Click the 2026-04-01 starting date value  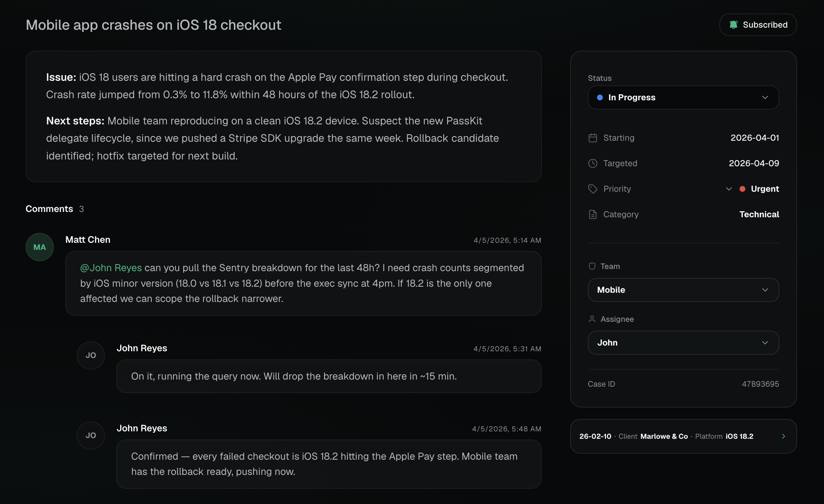755,138
